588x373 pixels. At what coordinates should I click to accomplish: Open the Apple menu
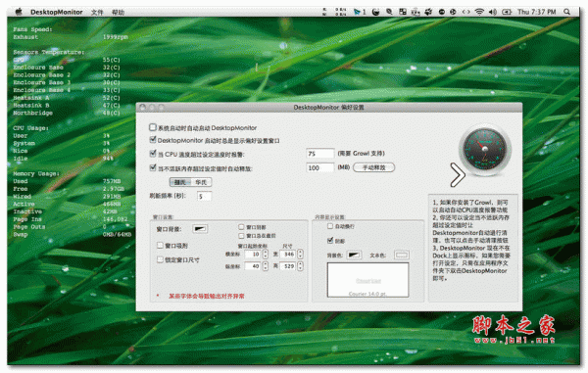point(19,12)
